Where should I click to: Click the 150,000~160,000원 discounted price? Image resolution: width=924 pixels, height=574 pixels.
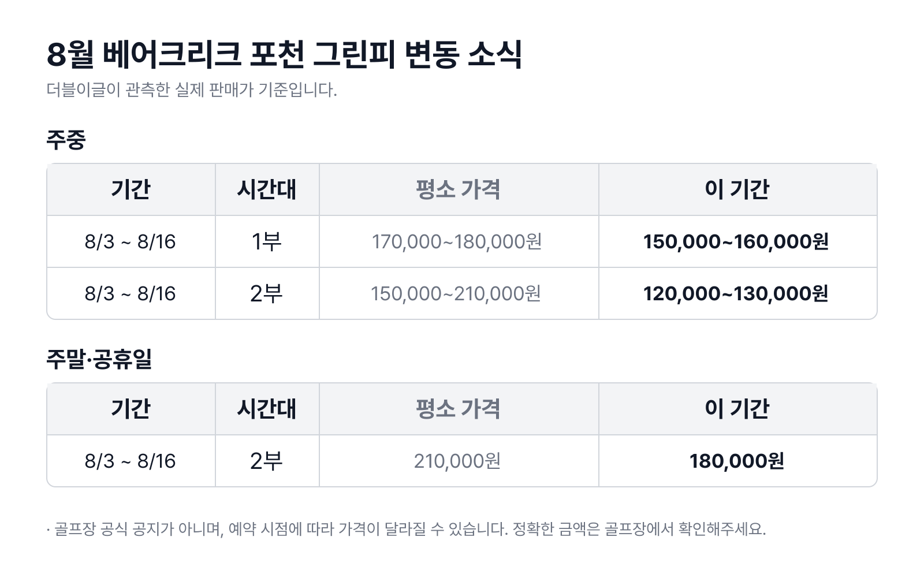point(736,241)
